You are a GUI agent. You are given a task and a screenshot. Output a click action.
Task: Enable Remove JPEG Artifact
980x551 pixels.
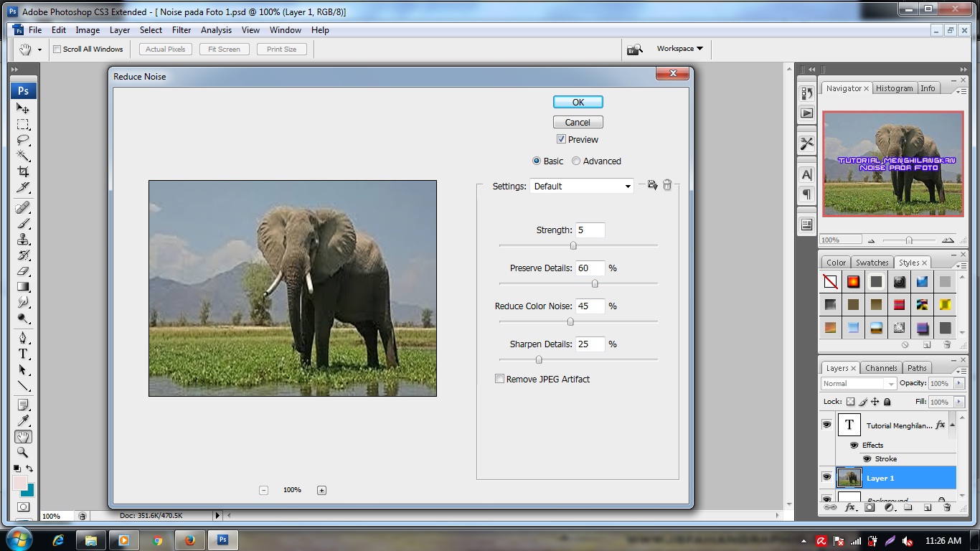[499, 379]
